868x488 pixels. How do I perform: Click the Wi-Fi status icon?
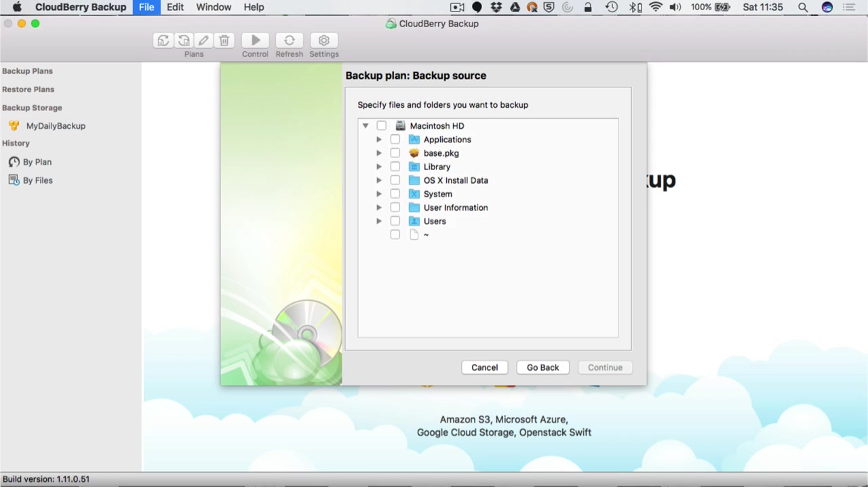(655, 7)
